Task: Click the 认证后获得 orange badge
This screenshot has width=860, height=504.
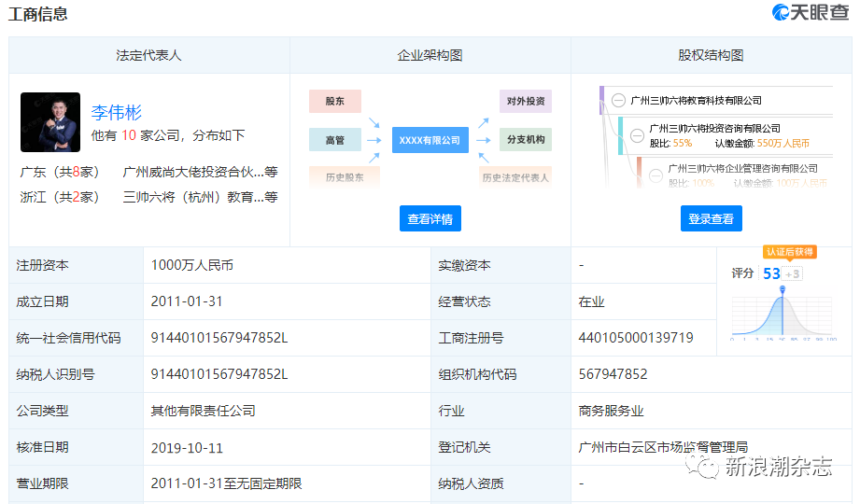Action: click(790, 252)
